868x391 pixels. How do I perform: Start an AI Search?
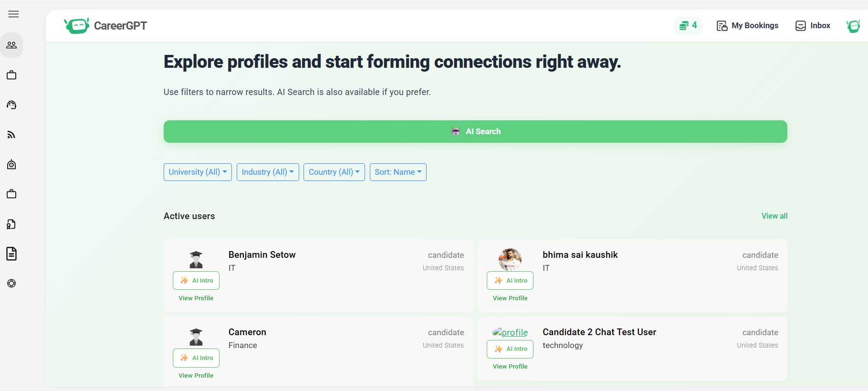(x=475, y=131)
